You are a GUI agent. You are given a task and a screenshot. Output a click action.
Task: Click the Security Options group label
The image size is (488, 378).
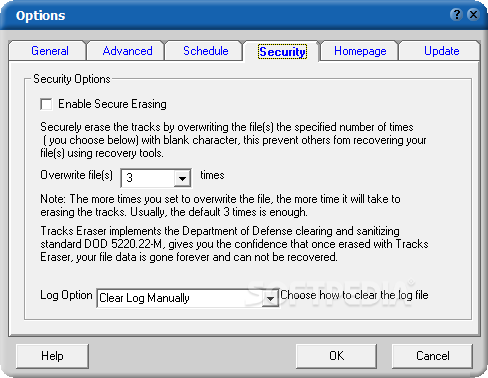point(72,79)
